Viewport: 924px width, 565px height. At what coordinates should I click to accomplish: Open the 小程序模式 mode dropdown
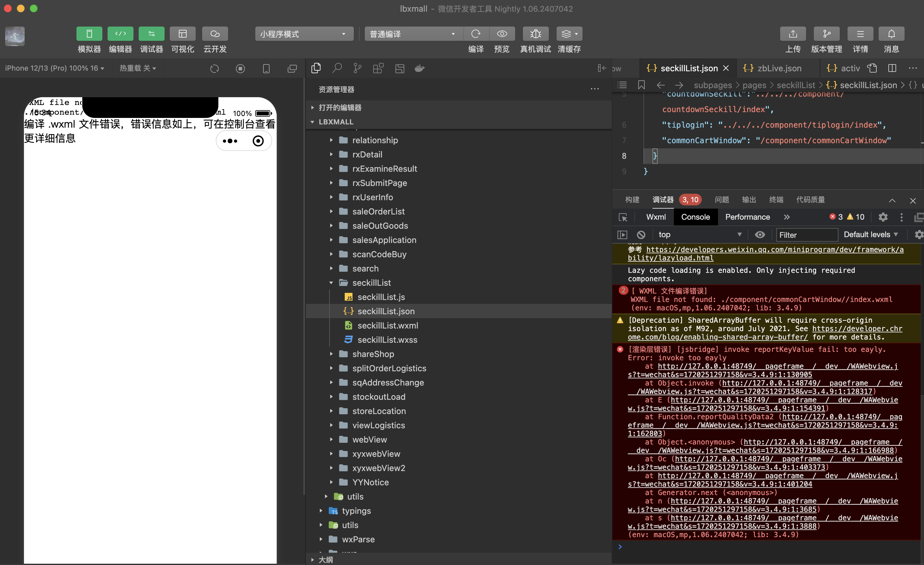(x=304, y=34)
